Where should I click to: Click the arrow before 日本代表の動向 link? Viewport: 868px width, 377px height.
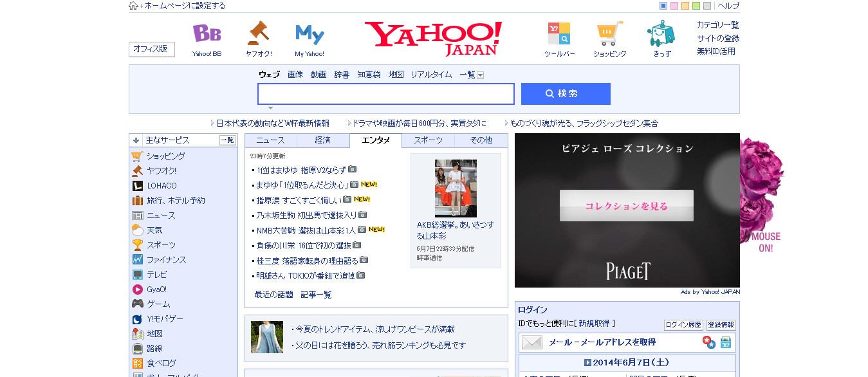pos(213,124)
